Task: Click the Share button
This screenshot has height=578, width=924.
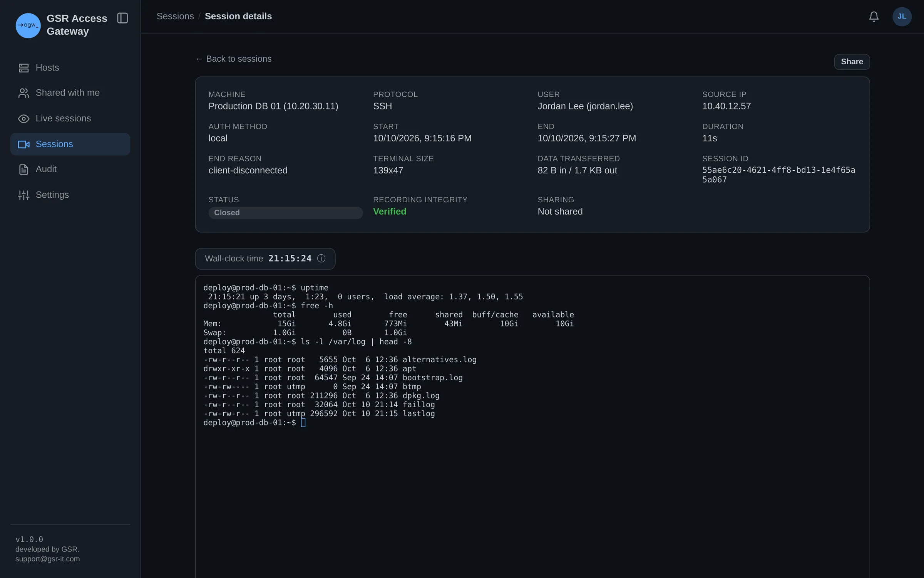Action: [x=852, y=62]
